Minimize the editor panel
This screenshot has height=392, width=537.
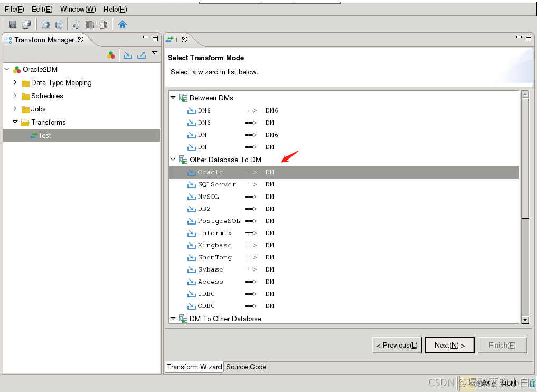(519, 37)
